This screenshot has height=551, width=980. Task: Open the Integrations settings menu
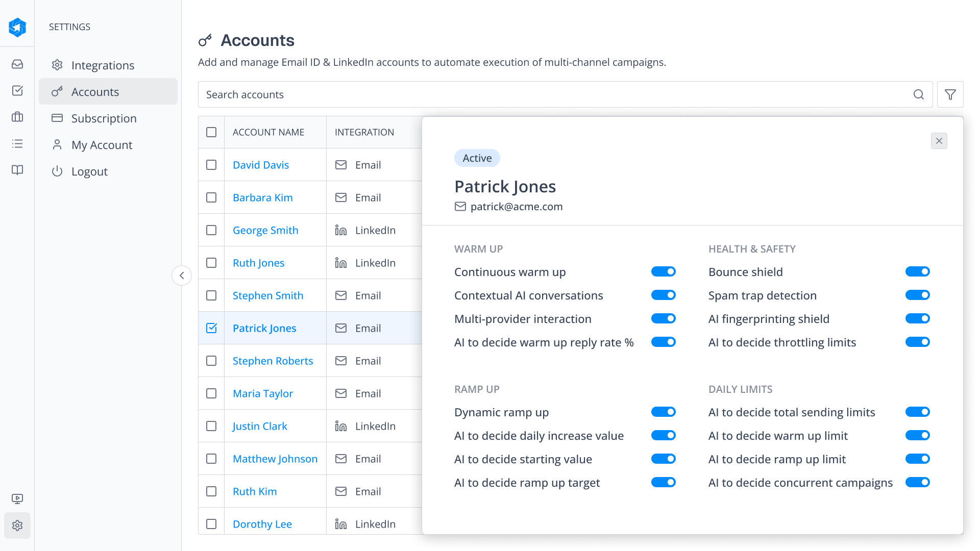coord(103,65)
